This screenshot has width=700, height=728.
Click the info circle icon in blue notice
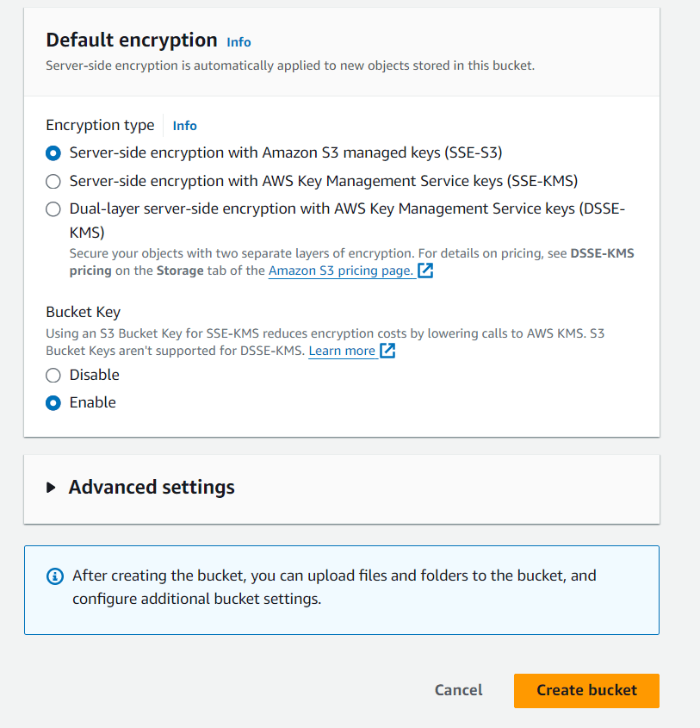[x=55, y=576]
